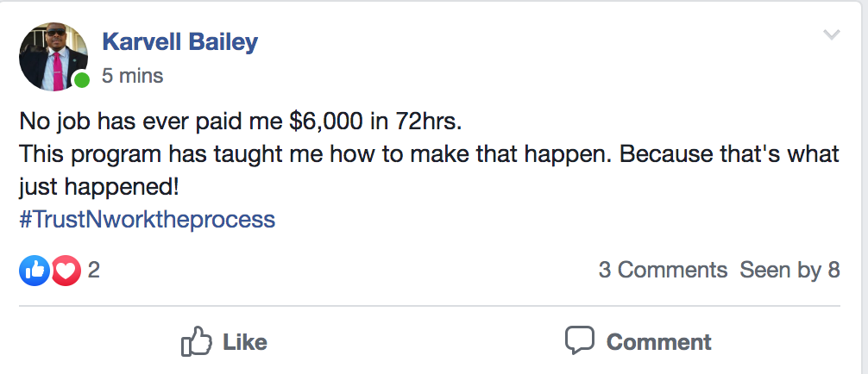
Task: Click the pink tie in the profile photo
Action: [58, 72]
